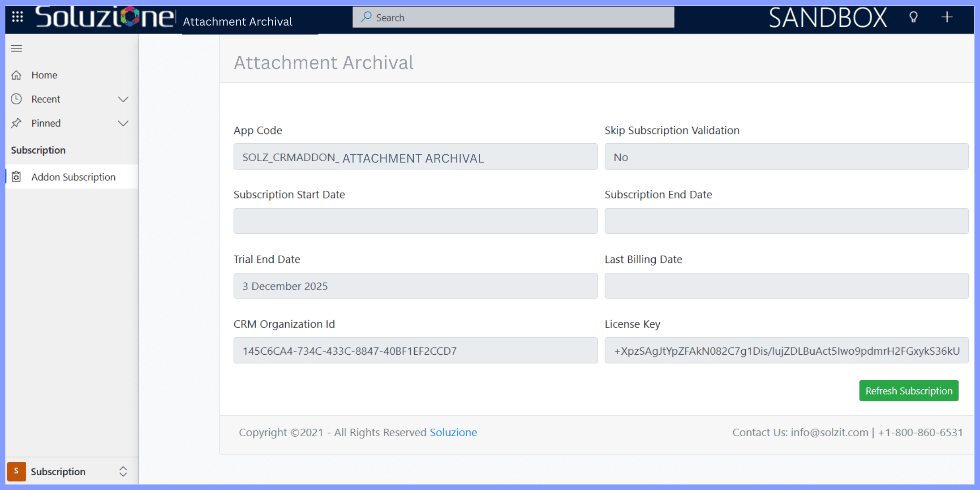Select the Home icon in the sidebar
980x490 pixels.
click(17, 75)
